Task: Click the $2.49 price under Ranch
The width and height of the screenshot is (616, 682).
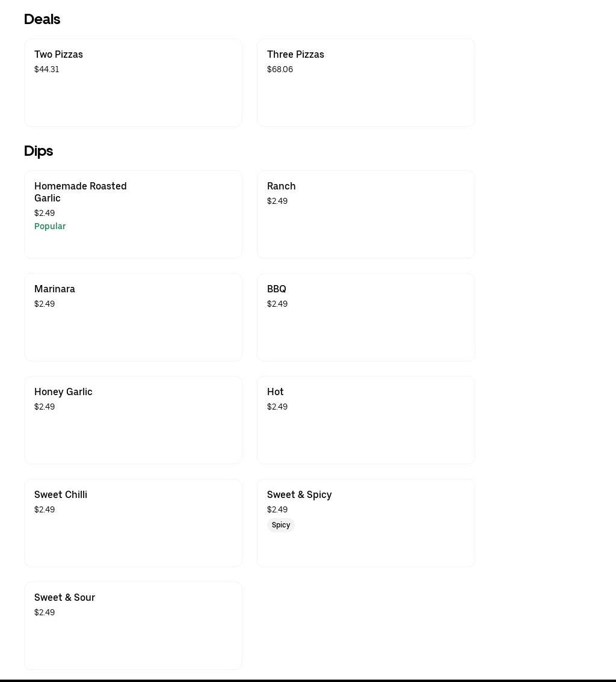Action: tap(277, 201)
